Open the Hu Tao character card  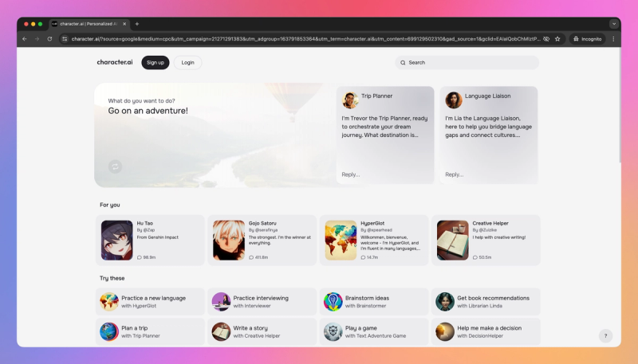150,240
